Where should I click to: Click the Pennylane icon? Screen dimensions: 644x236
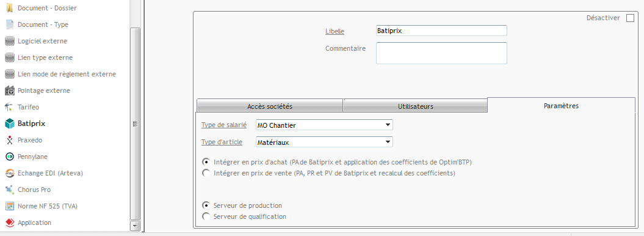tap(10, 157)
